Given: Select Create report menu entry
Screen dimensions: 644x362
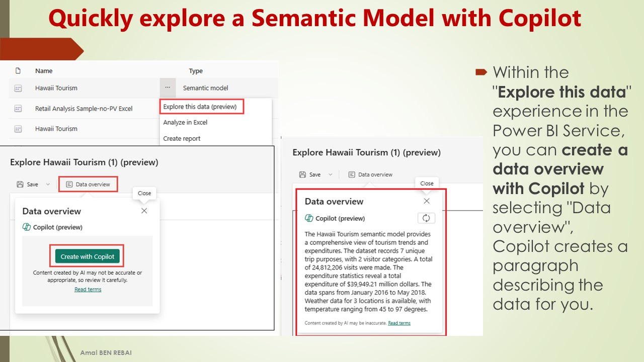Looking at the screenshot, I should pos(182,138).
